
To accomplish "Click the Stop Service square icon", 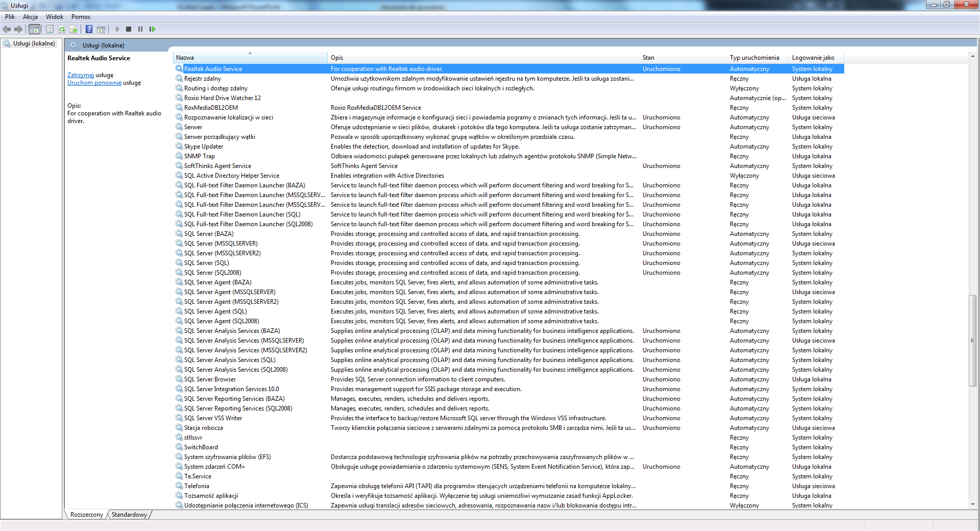I will [x=129, y=30].
